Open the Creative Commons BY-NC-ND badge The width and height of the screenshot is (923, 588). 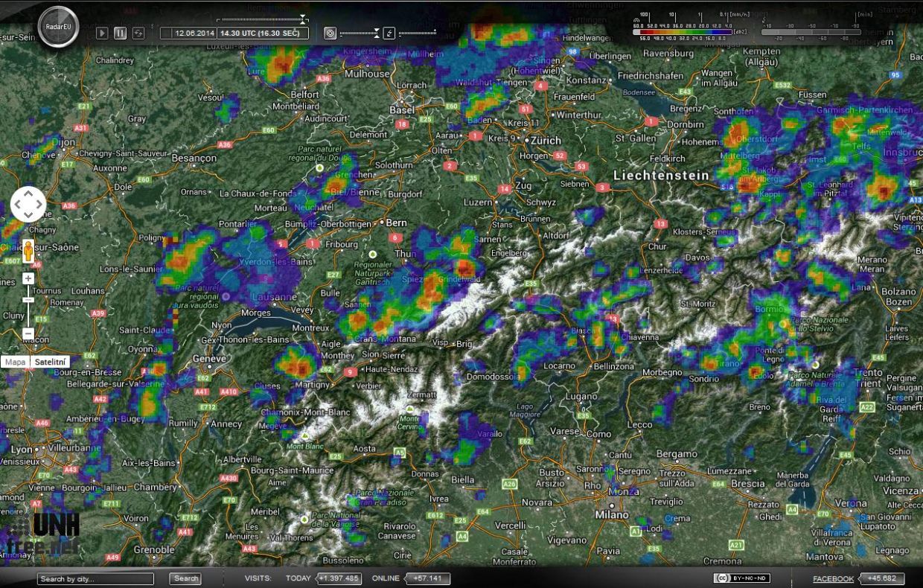point(741,578)
